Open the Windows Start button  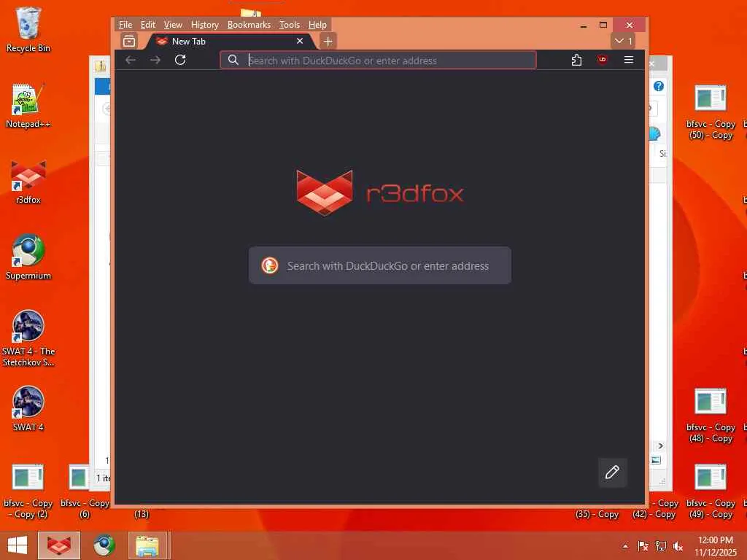[x=18, y=545]
